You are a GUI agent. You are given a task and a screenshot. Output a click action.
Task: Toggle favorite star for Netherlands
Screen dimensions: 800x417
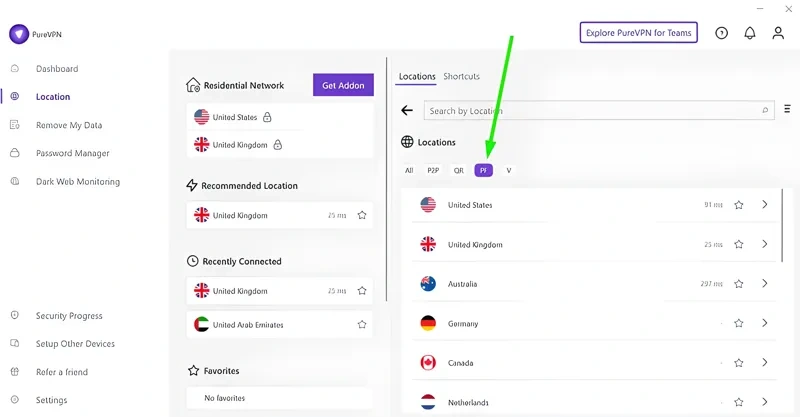coord(738,402)
